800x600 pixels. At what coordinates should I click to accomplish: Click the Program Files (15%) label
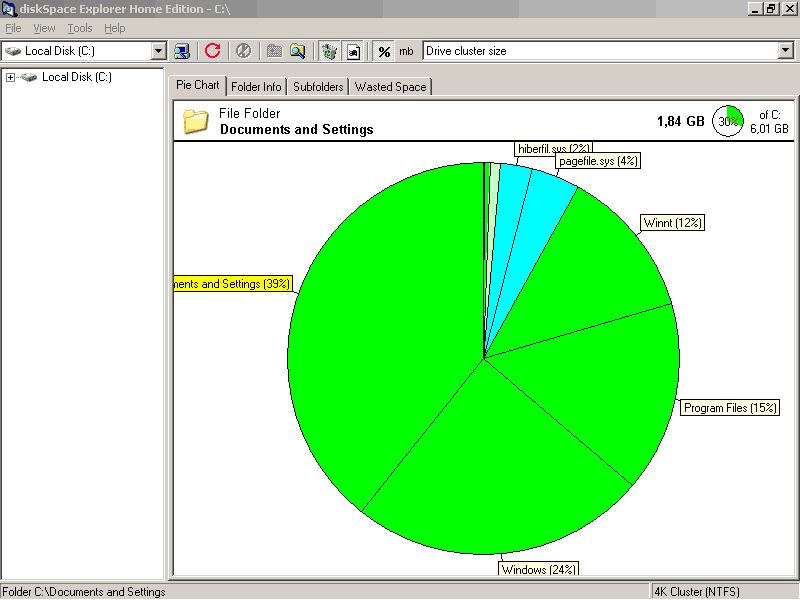click(730, 408)
